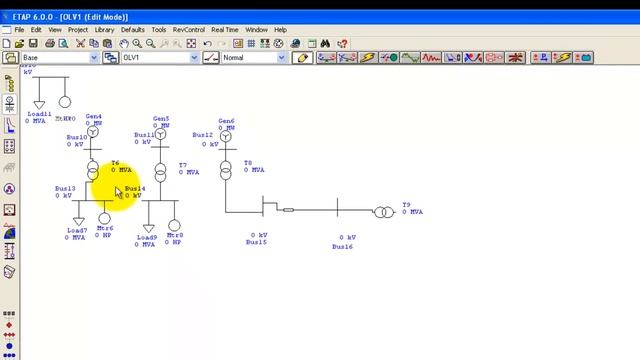The height and width of the screenshot is (360, 640).
Task: Click the Print icon
Action: [50, 43]
